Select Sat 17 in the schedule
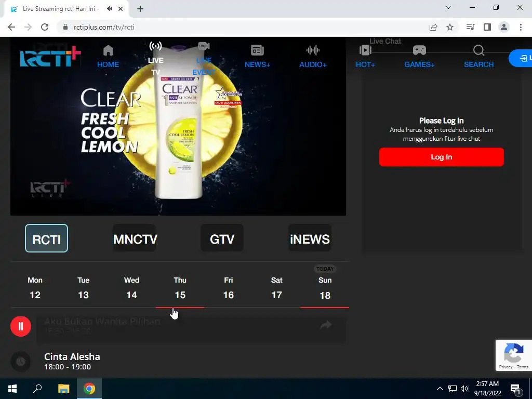The height and width of the screenshot is (399, 532). (276, 288)
